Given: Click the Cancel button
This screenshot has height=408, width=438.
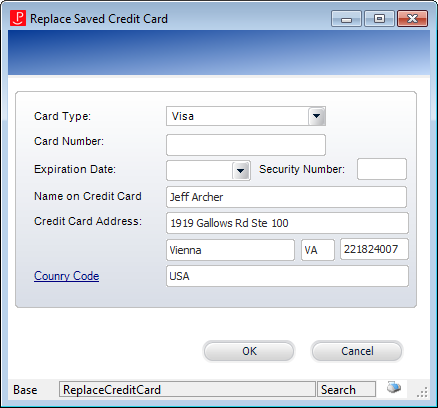Looking at the screenshot, I should point(357,351).
